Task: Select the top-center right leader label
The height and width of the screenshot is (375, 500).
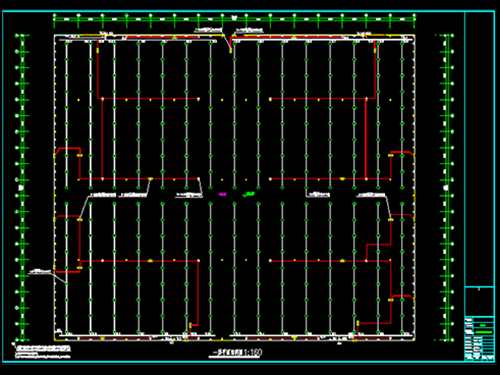Action: click(249, 31)
